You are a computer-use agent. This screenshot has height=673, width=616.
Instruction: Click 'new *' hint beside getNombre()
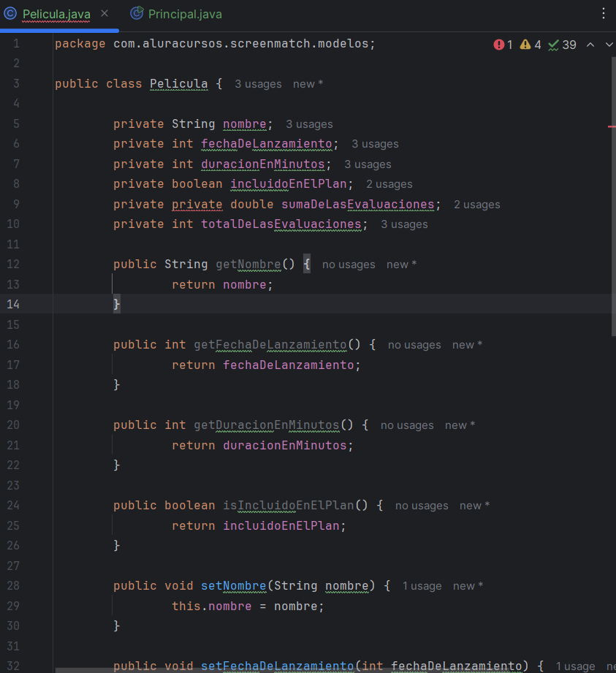(401, 265)
